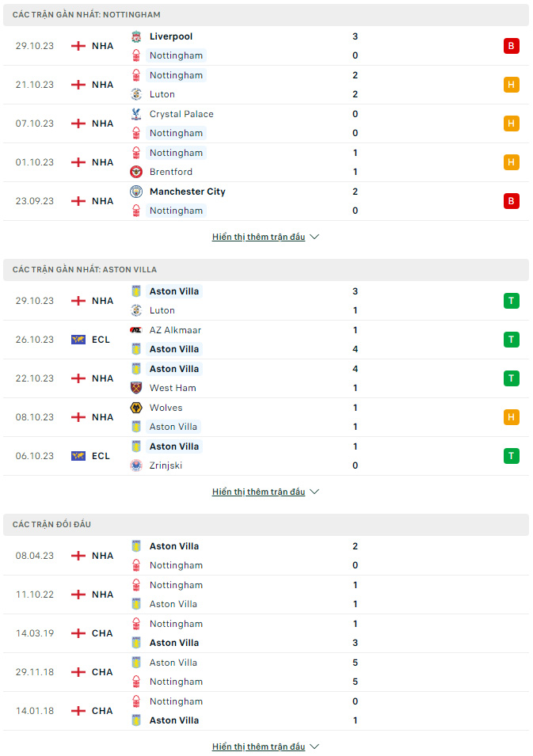Open Luton team link in 21.10.23 match
The width and height of the screenshot is (533, 756).
162,94
